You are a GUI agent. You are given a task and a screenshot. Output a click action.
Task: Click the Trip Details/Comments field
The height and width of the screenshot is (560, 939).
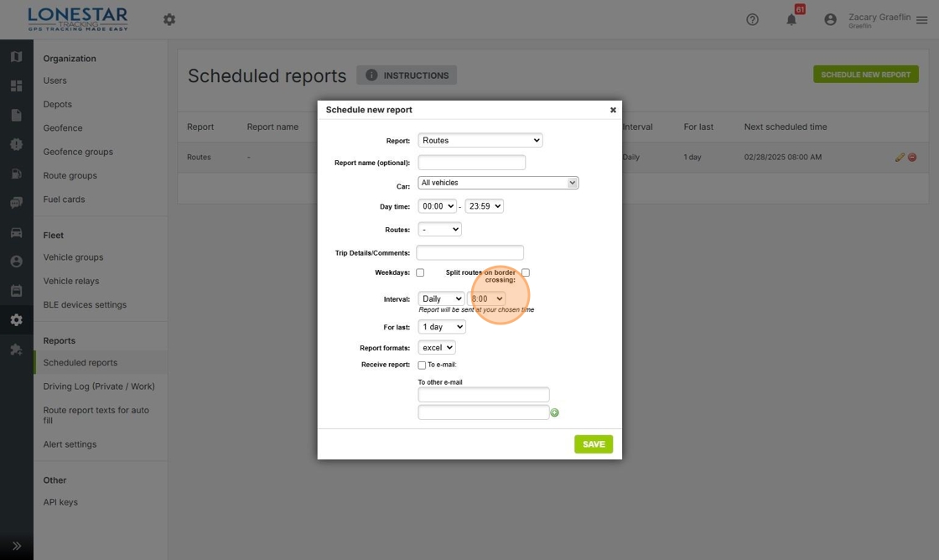pyautogui.click(x=470, y=252)
